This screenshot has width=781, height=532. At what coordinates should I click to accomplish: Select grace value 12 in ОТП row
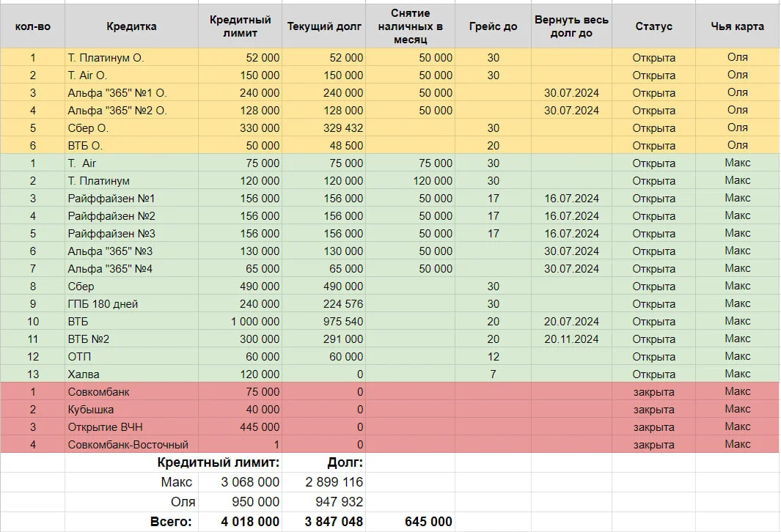coord(493,356)
